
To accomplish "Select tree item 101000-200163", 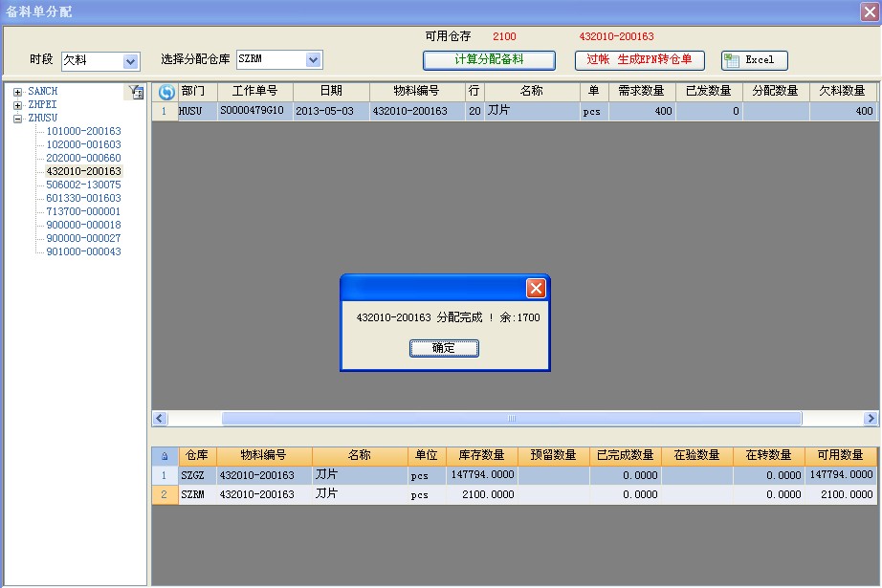I will [x=83, y=131].
